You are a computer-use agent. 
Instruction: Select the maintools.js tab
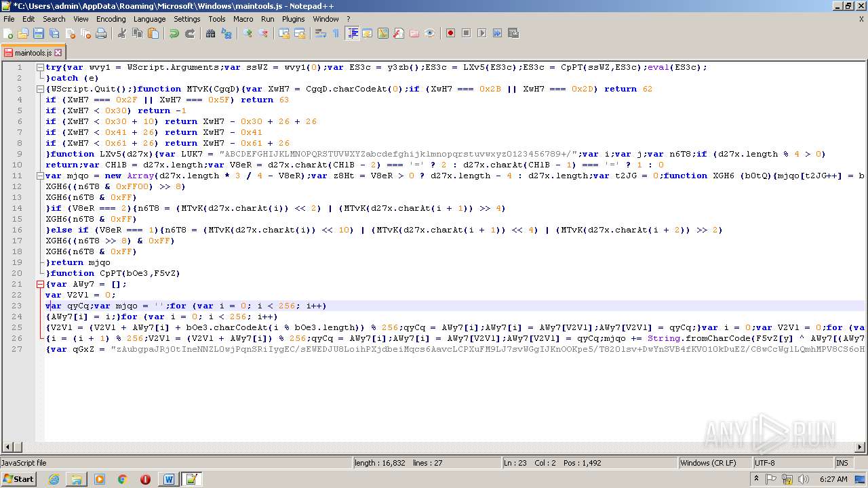tap(33, 52)
